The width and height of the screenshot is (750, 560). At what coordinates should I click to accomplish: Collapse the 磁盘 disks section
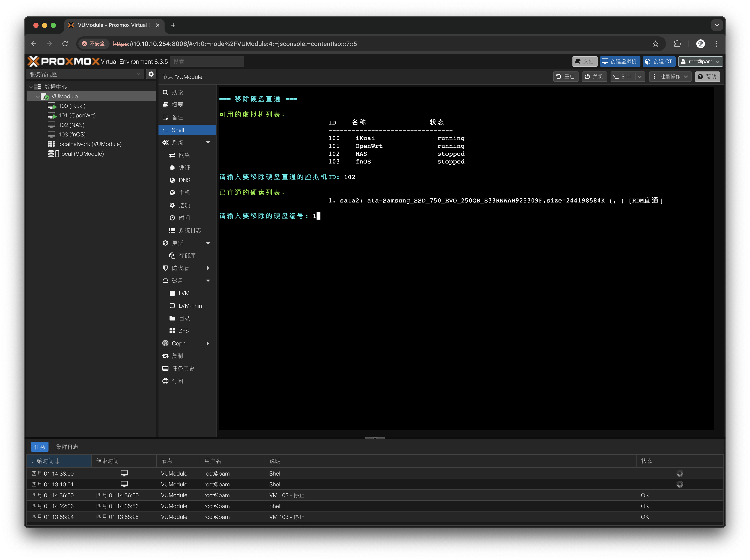click(208, 281)
